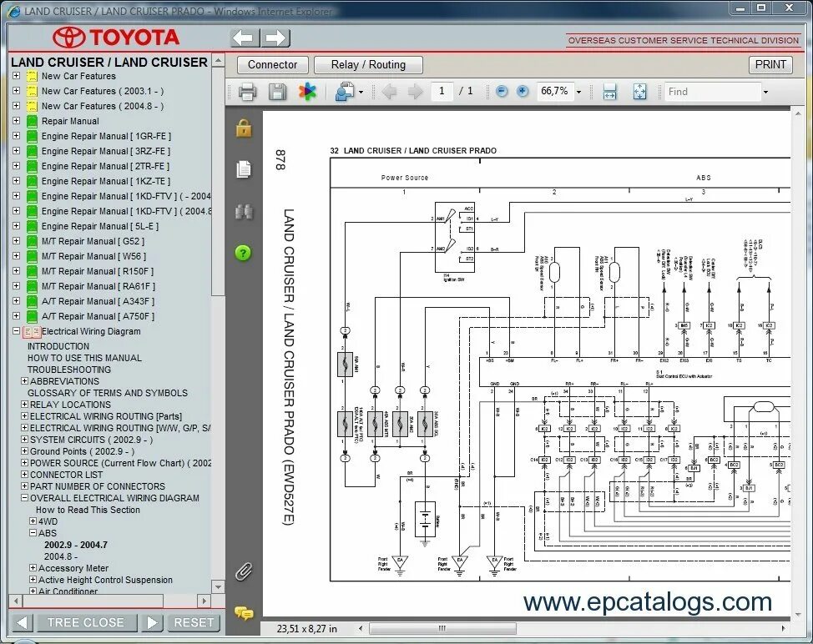Open How to Read This Section entry
Viewport: 813px width, 644px height.
[88, 510]
